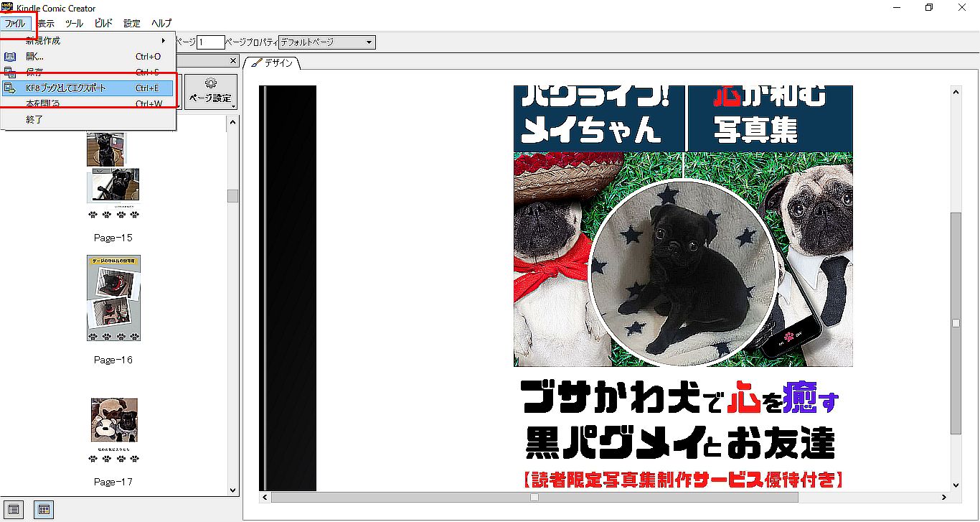
Task: Click design view vertical scroll-up arrow
Action: coord(956,91)
